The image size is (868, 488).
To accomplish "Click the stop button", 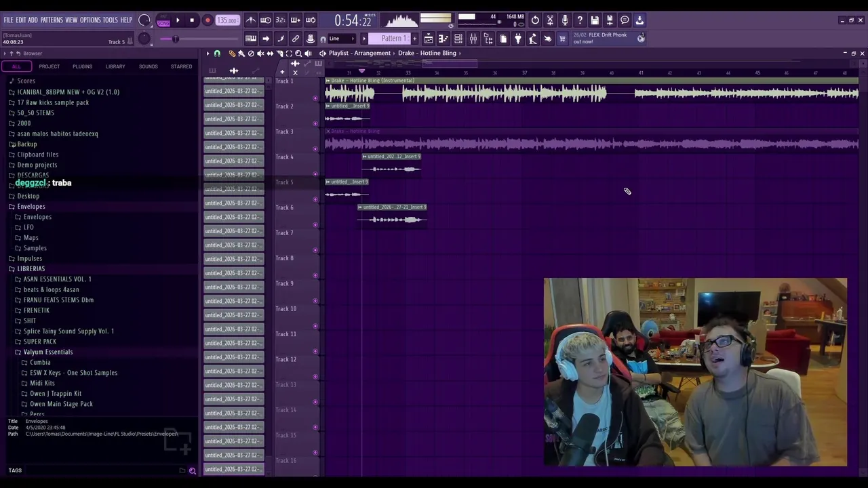I will pos(192,20).
